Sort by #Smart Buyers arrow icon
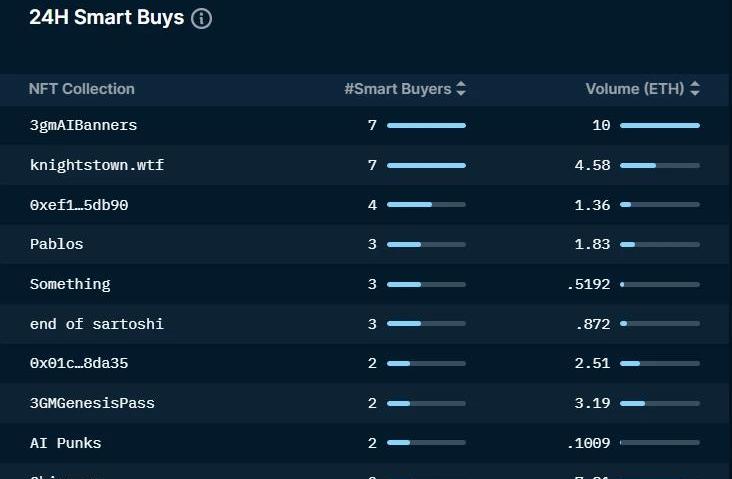Image resolution: width=732 pixels, height=479 pixels. point(461,89)
